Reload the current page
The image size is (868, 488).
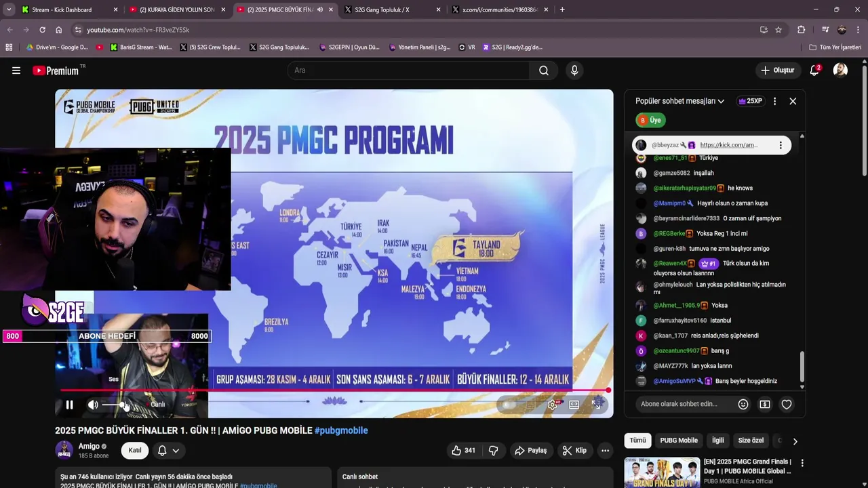click(42, 30)
